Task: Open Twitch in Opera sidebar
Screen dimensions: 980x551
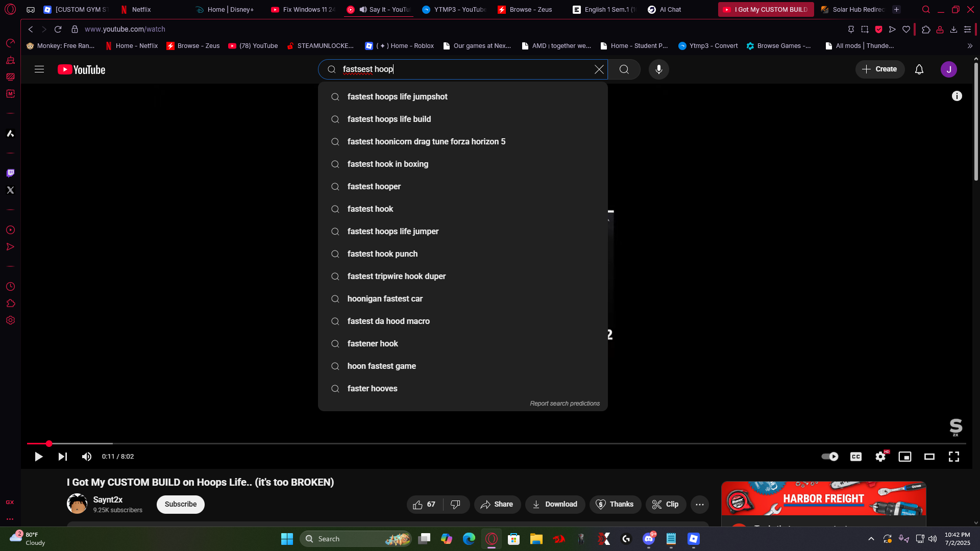Action: 10,173
